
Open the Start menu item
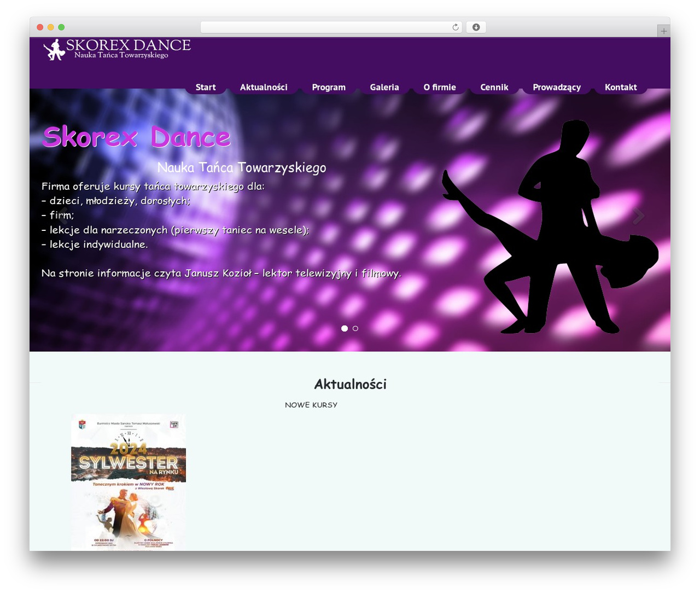pos(206,87)
